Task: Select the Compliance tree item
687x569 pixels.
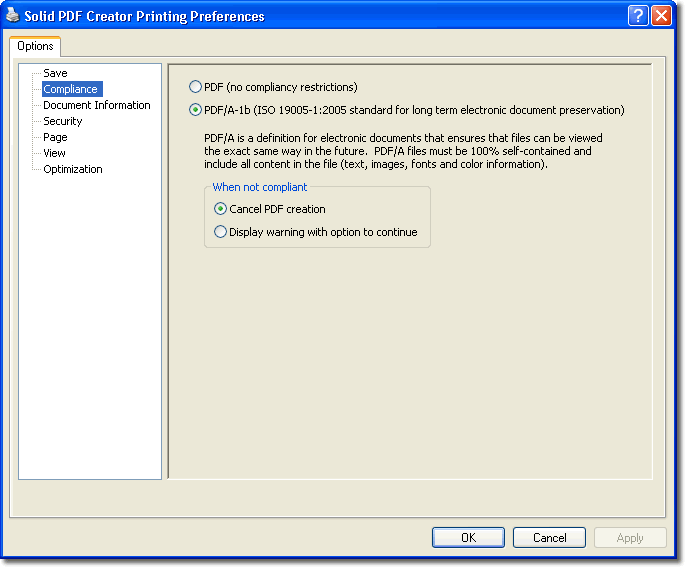Action: pos(70,89)
